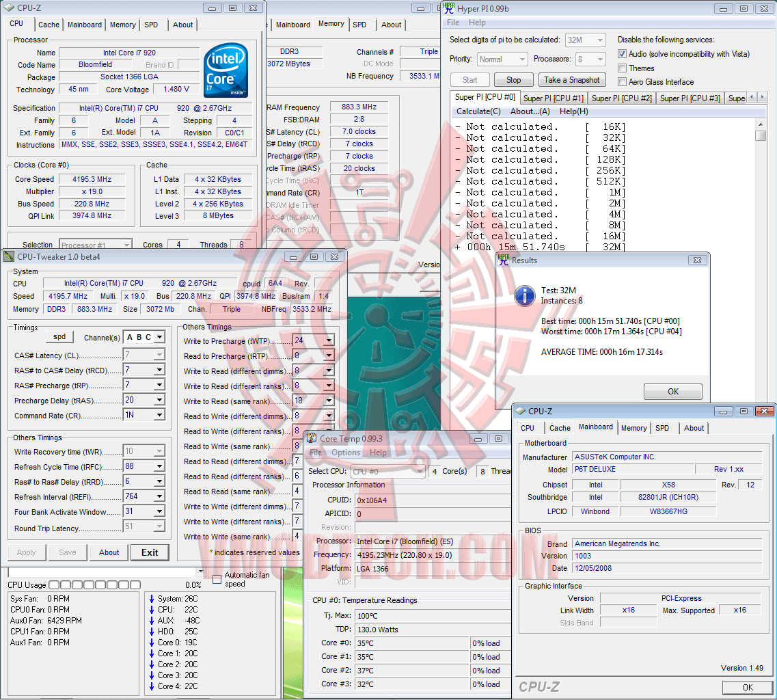Click the blue arrow icon next to Core 4 temperature
Screen dimensions: 777x700
152,686
